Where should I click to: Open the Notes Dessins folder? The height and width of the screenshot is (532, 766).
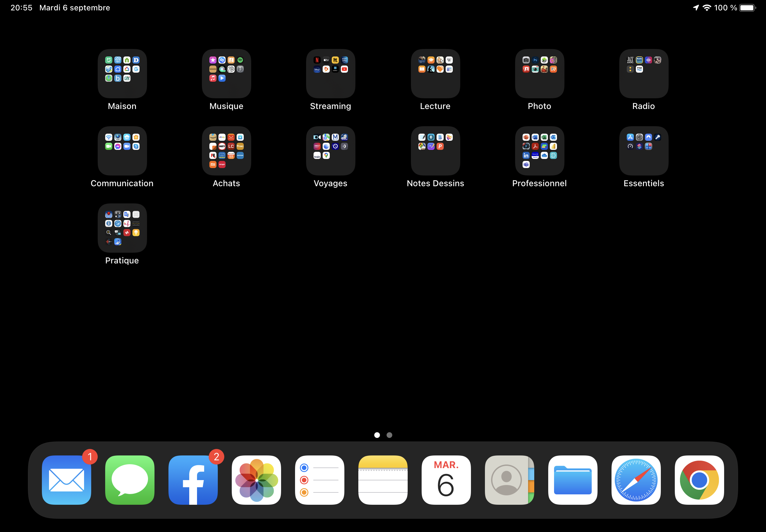coord(435,151)
